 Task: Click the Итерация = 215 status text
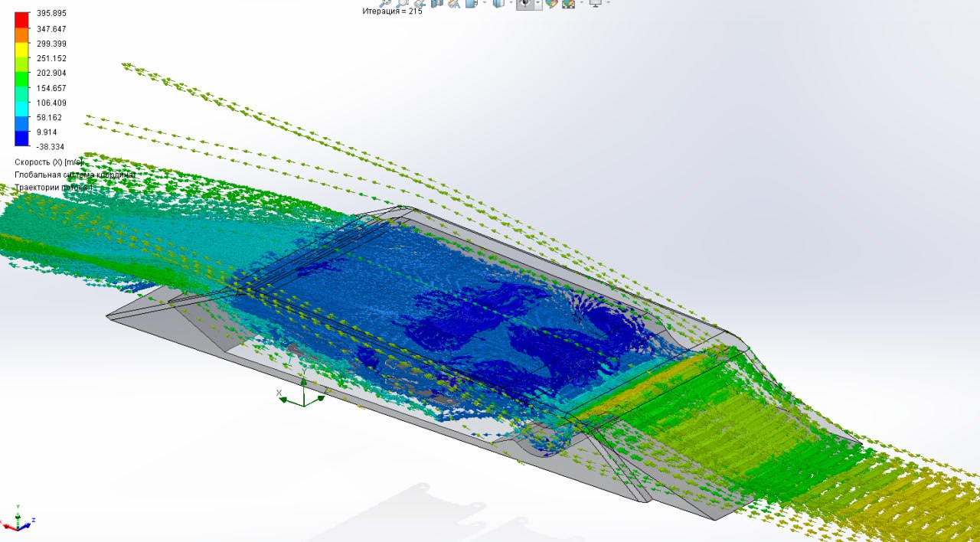click(x=390, y=11)
